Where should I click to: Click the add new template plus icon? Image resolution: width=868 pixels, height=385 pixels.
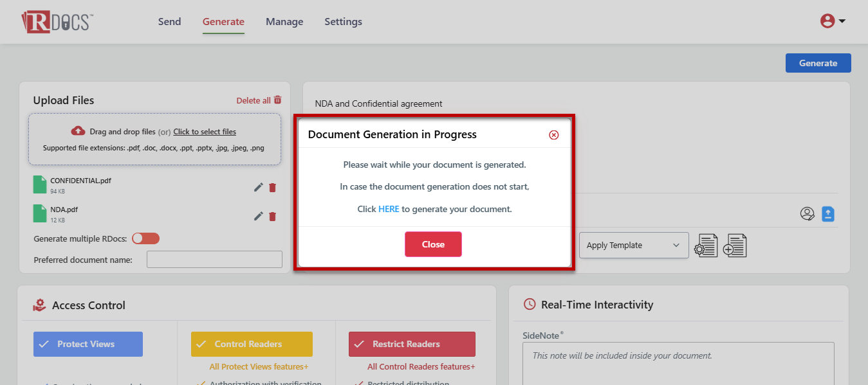[735, 246]
